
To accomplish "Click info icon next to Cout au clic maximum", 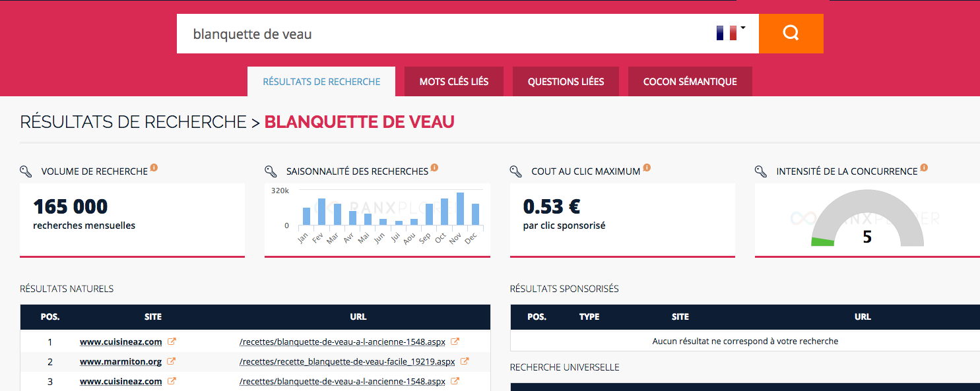I will 647,168.
